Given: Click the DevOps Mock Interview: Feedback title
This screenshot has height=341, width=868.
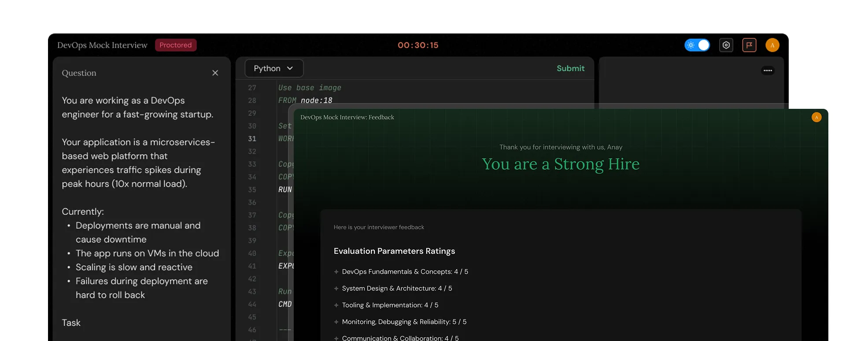Looking at the screenshot, I should pyautogui.click(x=347, y=117).
